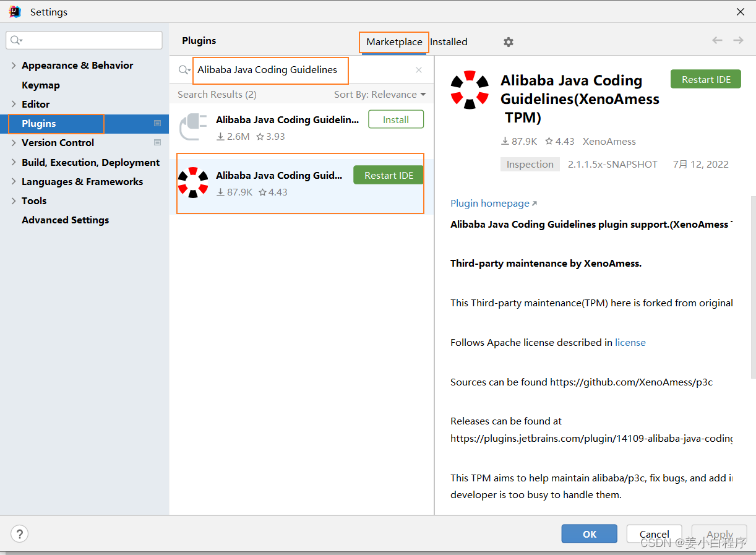Expand Languages & Frameworks node

click(14, 182)
